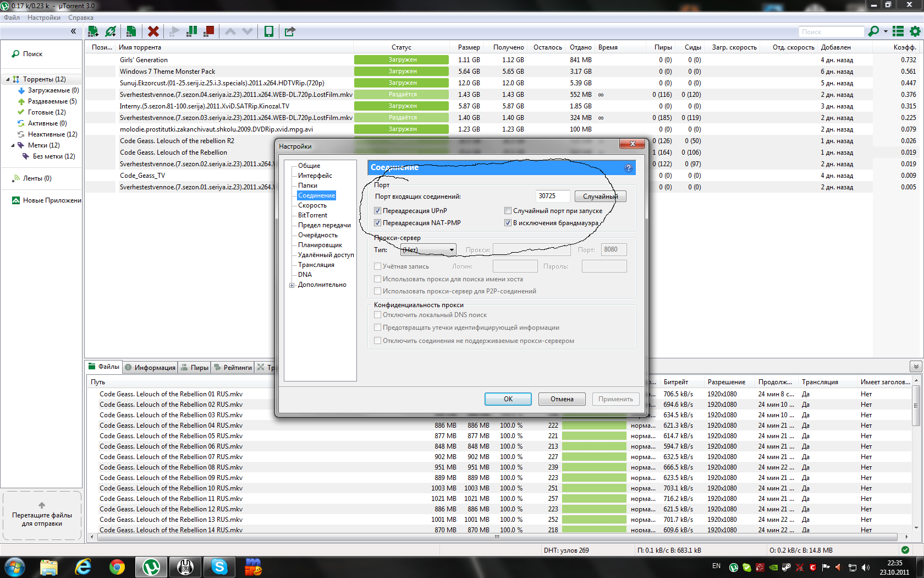Click the 'Отмена' button
The image size is (924, 578).
coord(562,399)
